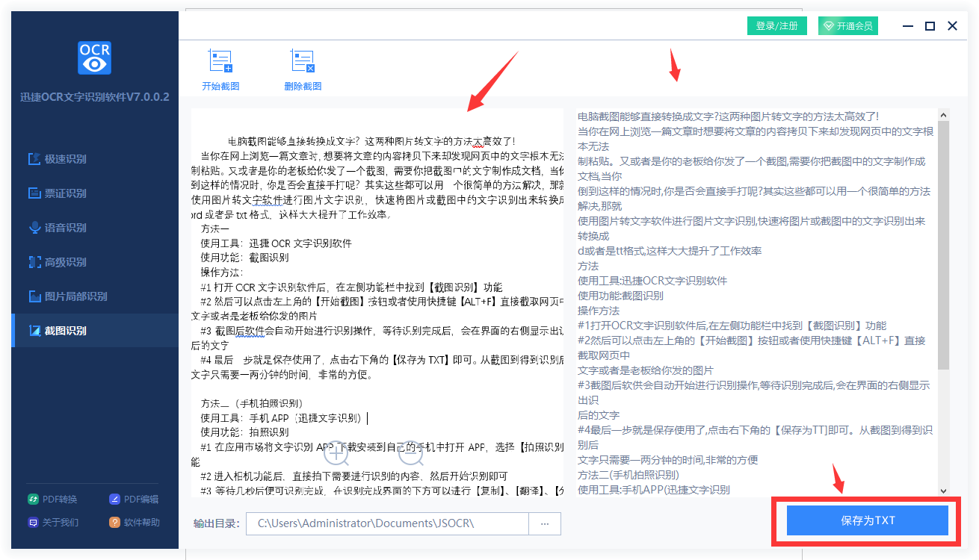This screenshot has height=560, width=979.
Task: Click the output directory path field
Action: pos(388,523)
